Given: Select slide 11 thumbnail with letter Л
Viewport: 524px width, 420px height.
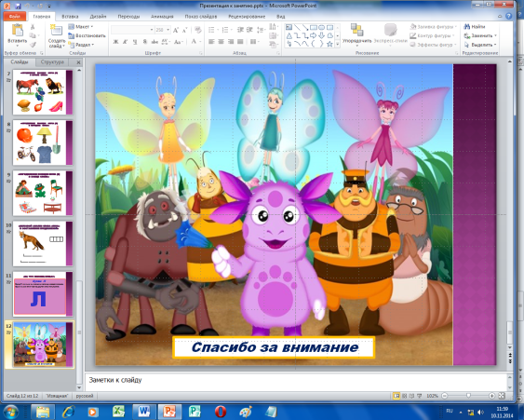Looking at the screenshot, I should point(43,294).
